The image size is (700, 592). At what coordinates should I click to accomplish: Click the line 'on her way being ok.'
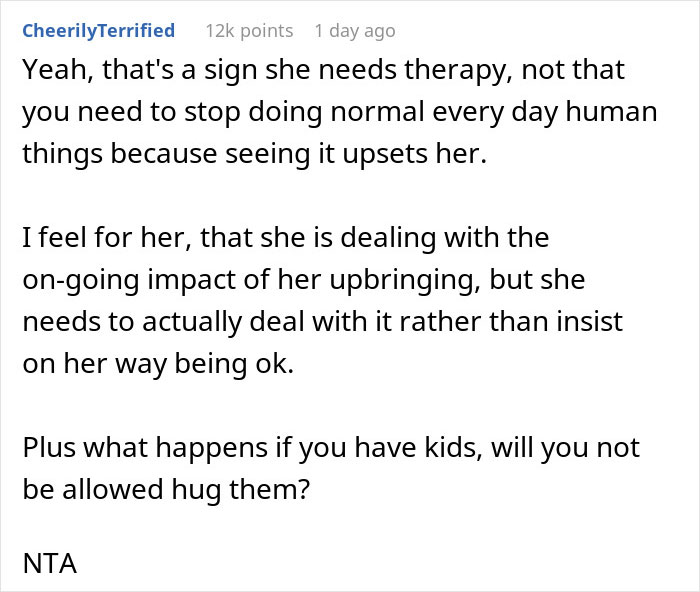[x=158, y=364]
